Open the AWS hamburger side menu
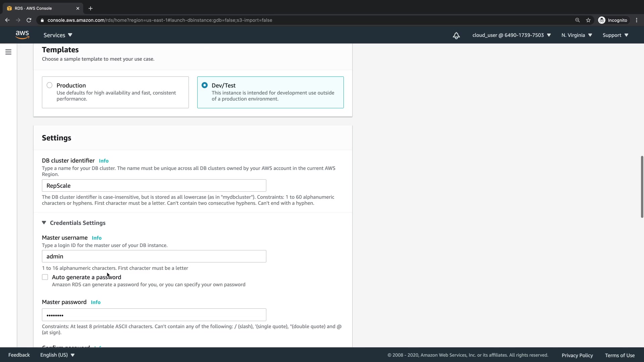 point(8,52)
